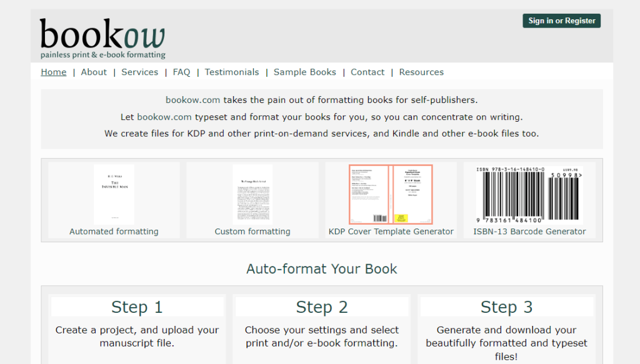Click the Custom formatting link
The image size is (640, 364).
(x=252, y=232)
